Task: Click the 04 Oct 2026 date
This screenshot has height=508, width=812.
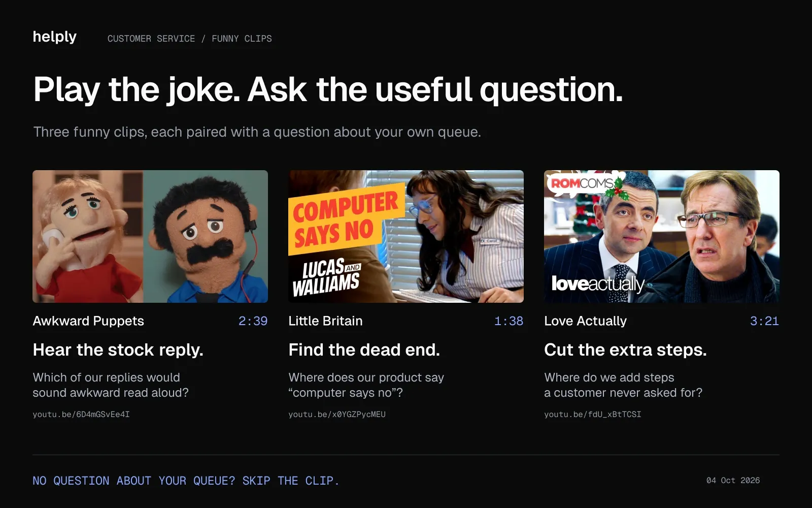Action: (733, 481)
